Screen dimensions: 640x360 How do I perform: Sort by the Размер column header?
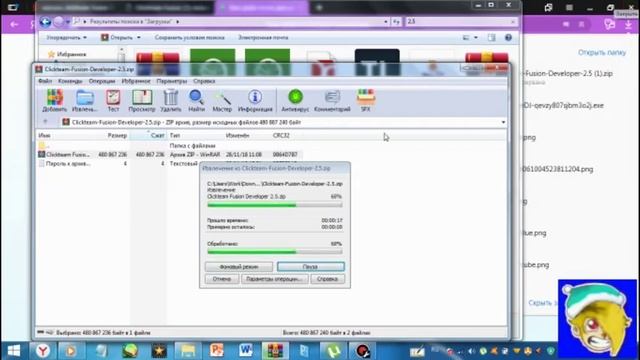112,135
